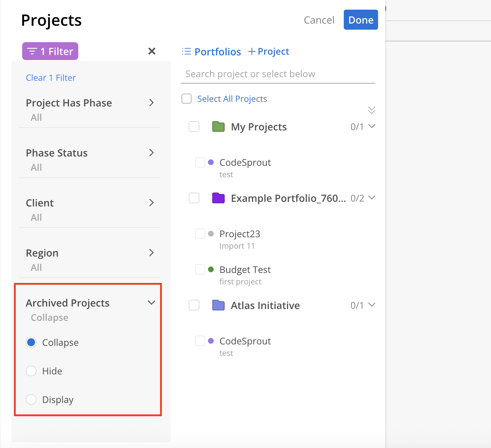Click the Portfolios list icon
This screenshot has height=448, width=491.
coord(187,51)
